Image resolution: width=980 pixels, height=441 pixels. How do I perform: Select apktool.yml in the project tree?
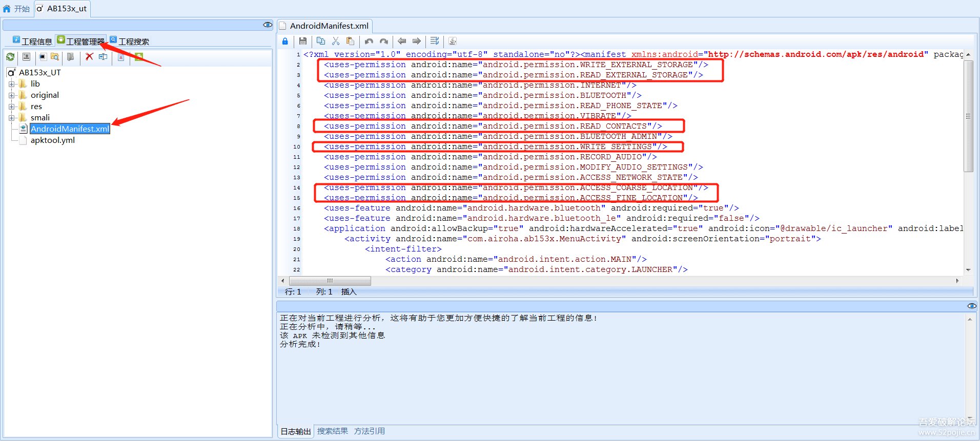coord(52,140)
